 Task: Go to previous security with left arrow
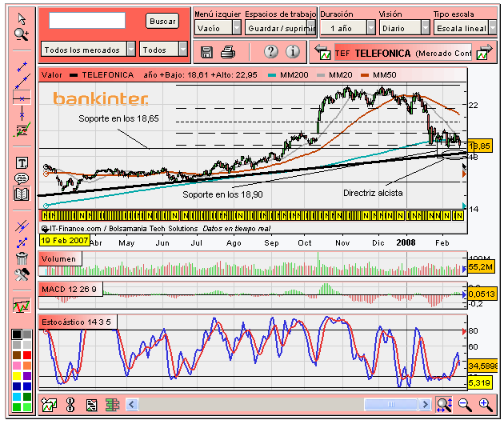pos(322,52)
